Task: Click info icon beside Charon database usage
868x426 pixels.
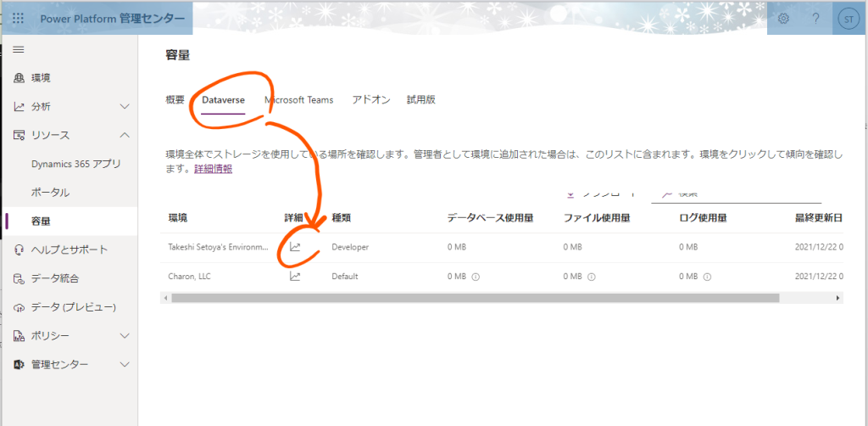Action: [x=476, y=277]
